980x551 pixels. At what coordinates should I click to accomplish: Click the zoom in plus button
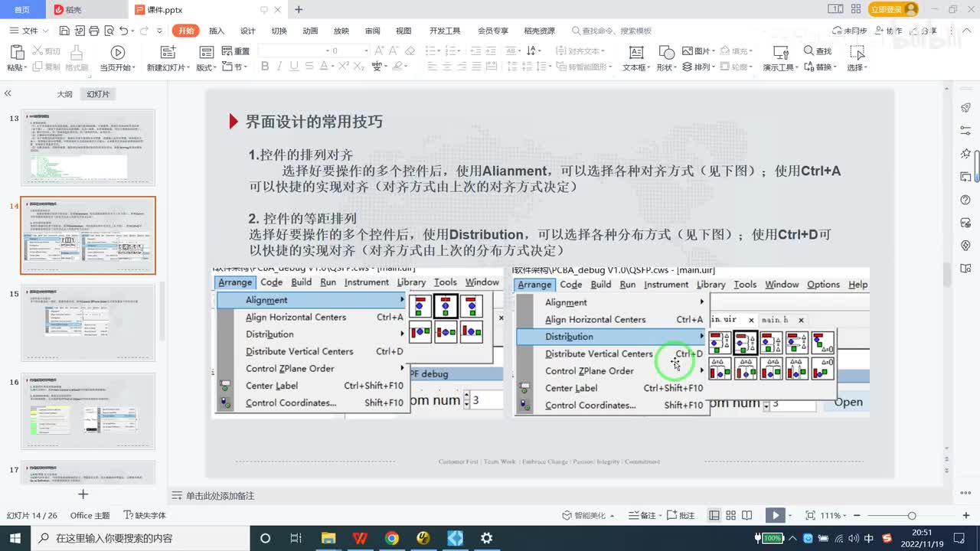pyautogui.click(x=967, y=516)
